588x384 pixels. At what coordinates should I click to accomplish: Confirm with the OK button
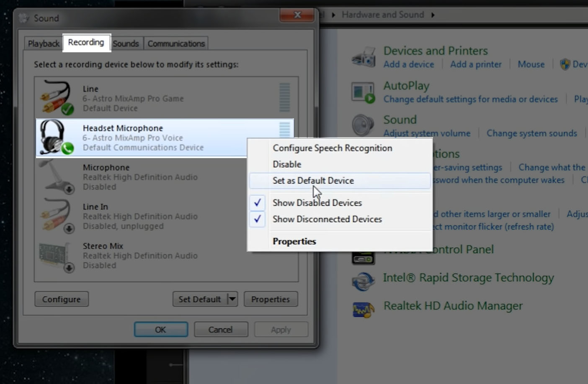161,330
